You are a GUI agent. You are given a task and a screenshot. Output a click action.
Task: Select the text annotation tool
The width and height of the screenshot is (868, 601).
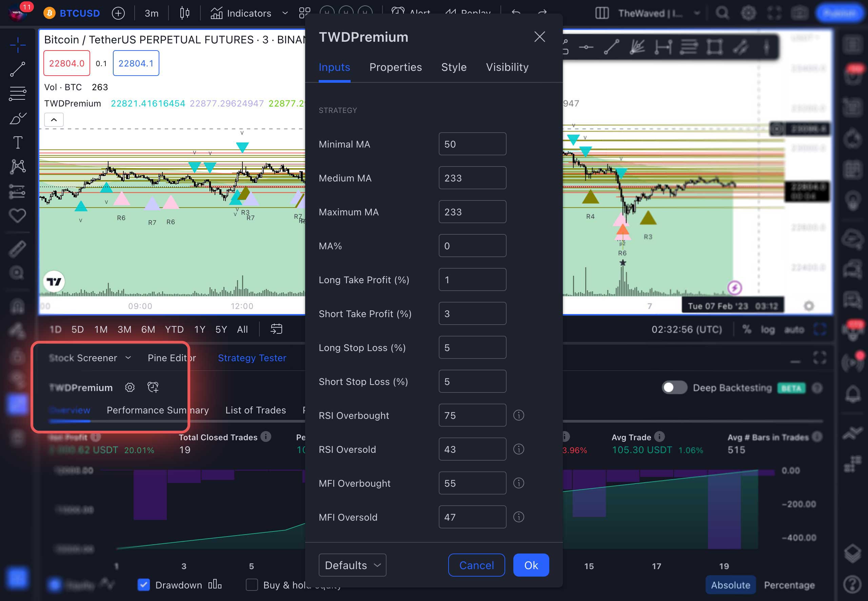[x=18, y=142]
